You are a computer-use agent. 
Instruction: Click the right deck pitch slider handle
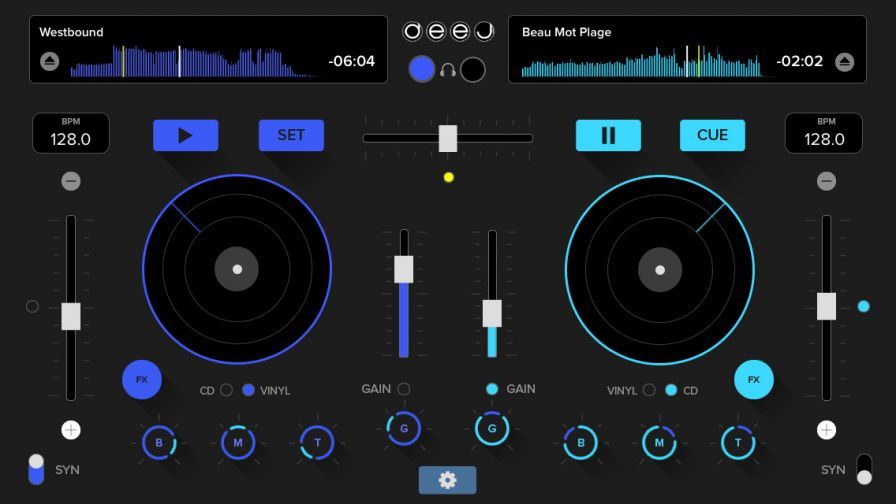click(x=826, y=306)
